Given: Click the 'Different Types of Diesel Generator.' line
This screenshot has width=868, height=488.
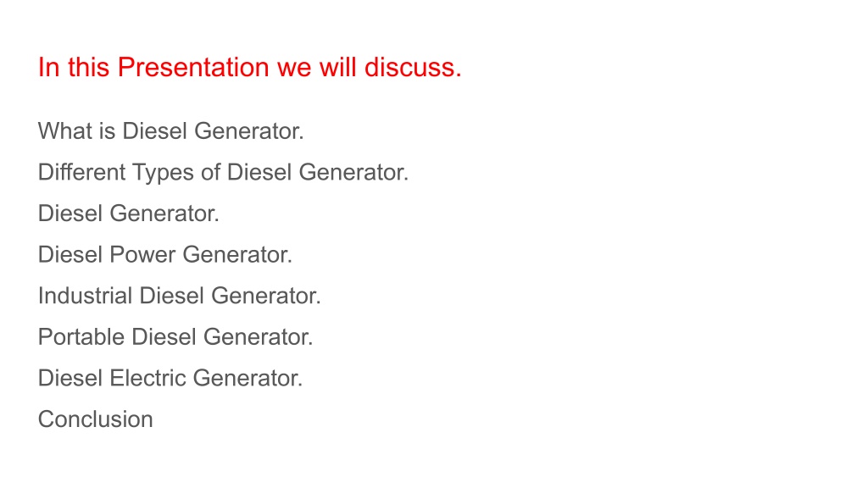Looking at the screenshot, I should 223,173.
